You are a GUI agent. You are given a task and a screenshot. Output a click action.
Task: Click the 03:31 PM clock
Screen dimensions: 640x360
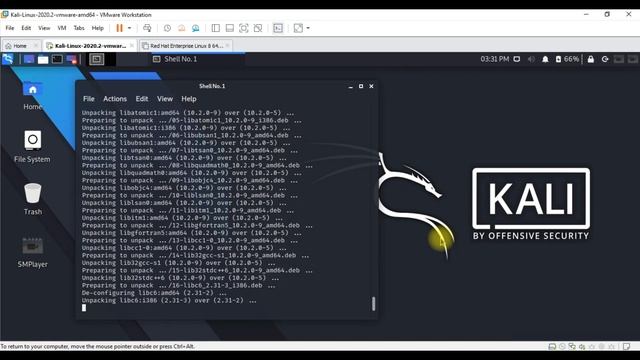click(494, 59)
